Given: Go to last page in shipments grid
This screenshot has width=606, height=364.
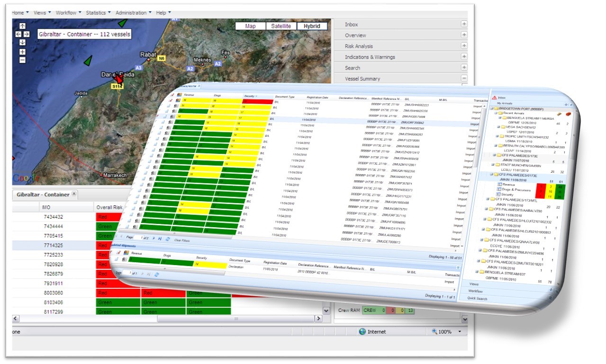Looking at the screenshot, I should point(159,239).
